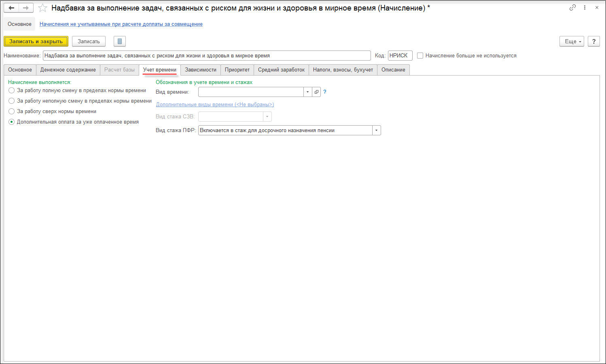The width and height of the screenshot is (606, 364).
Task: Open Начисления не учитываемые при расчете link
Action: (x=121, y=24)
